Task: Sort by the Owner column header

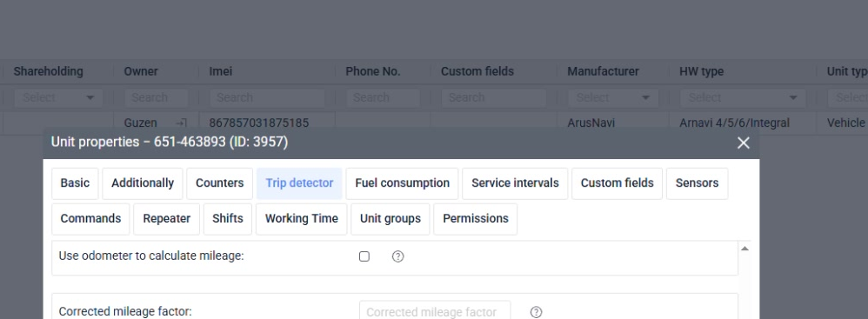Action: tap(141, 72)
